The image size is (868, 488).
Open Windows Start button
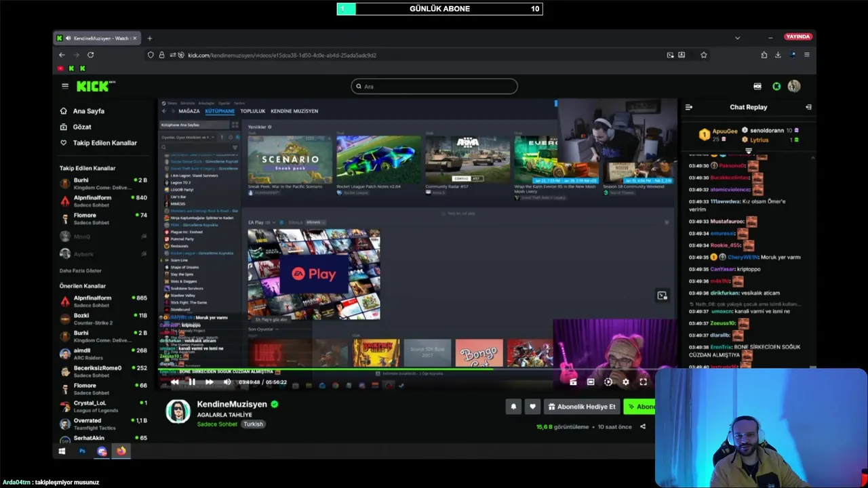click(x=62, y=451)
